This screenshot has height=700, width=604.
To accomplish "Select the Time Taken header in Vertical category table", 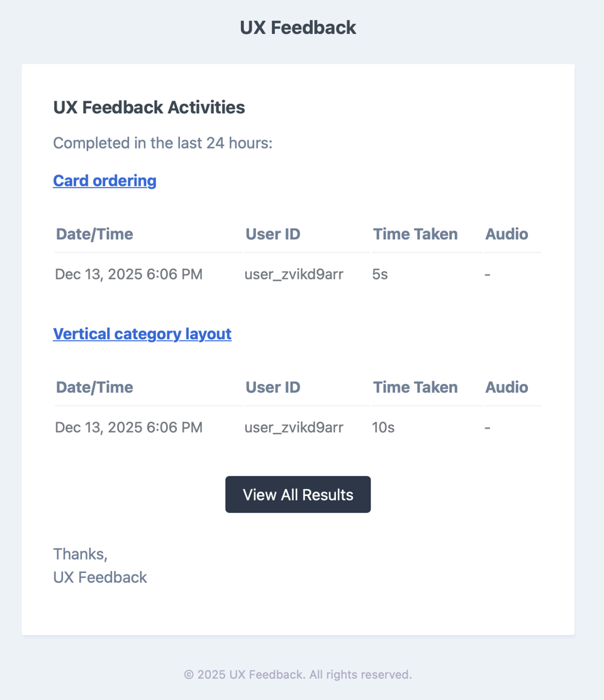I will point(415,387).
